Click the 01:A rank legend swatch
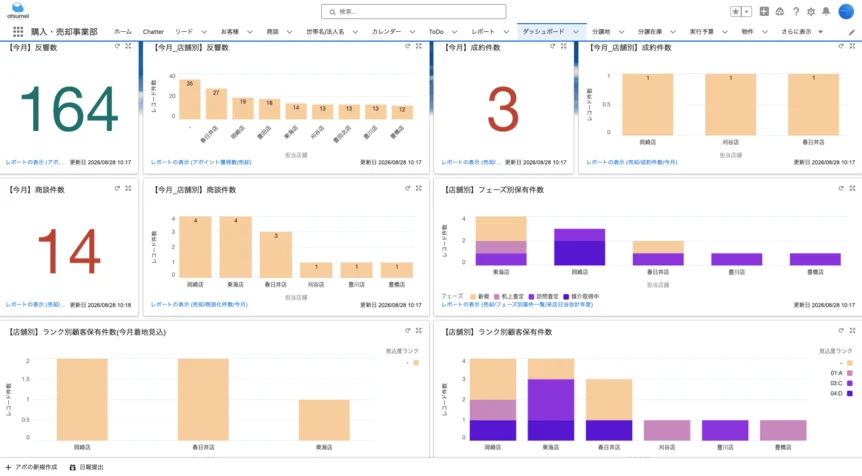862x476 pixels. point(849,373)
